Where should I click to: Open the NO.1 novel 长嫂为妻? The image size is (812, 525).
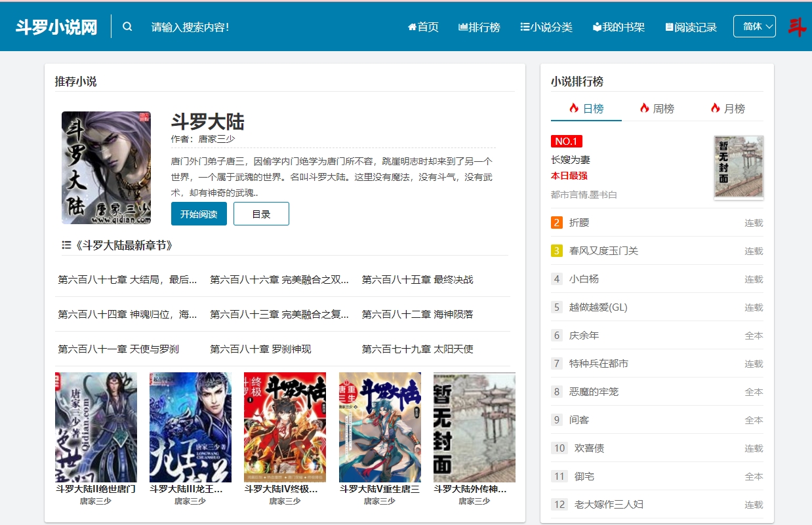click(571, 159)
